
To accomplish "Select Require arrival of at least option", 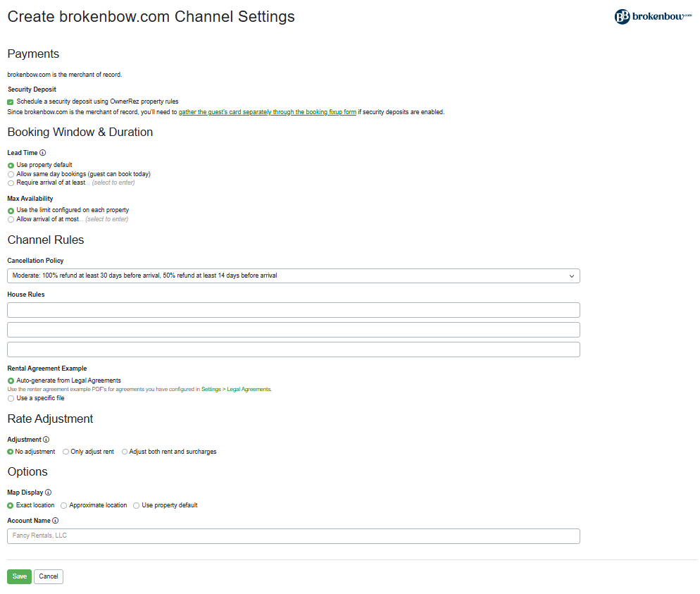I will point(11,183).
